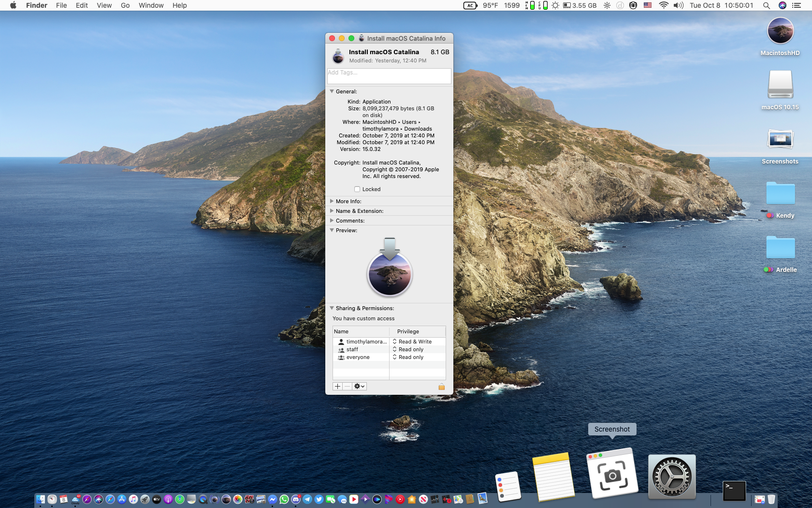
Task: Select the 'staff' row name
Action: click(352, 349)
